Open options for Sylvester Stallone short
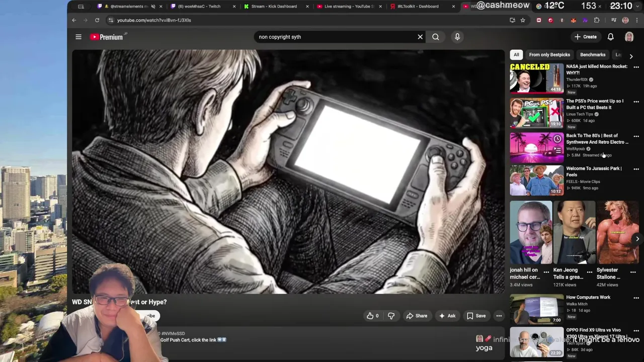This screenshot has width=644, height=362. [x=633, y=272]
